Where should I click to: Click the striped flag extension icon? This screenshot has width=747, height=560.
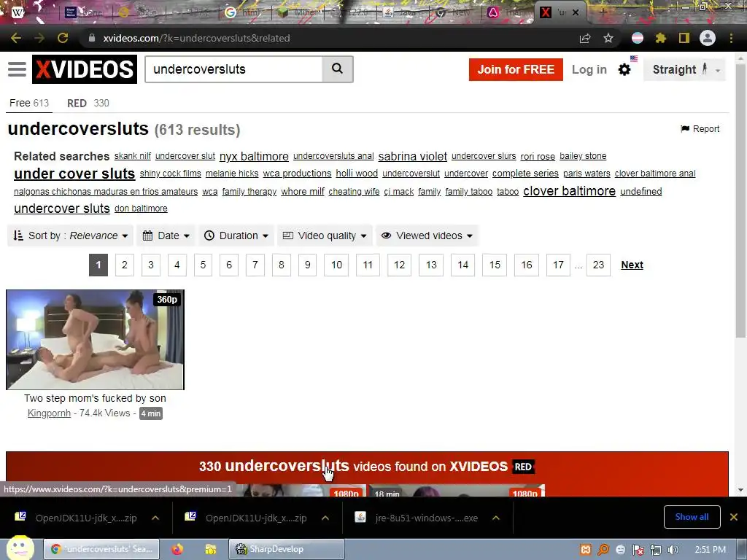point(638,38)
